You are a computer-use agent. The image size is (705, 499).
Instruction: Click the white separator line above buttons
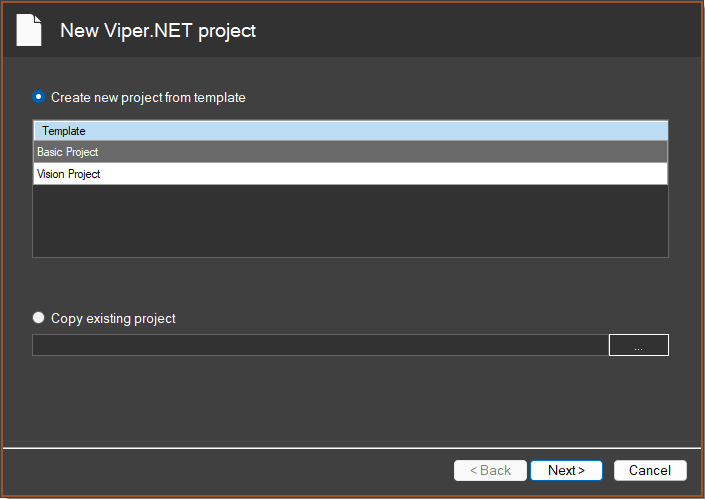tap(352, 448)
